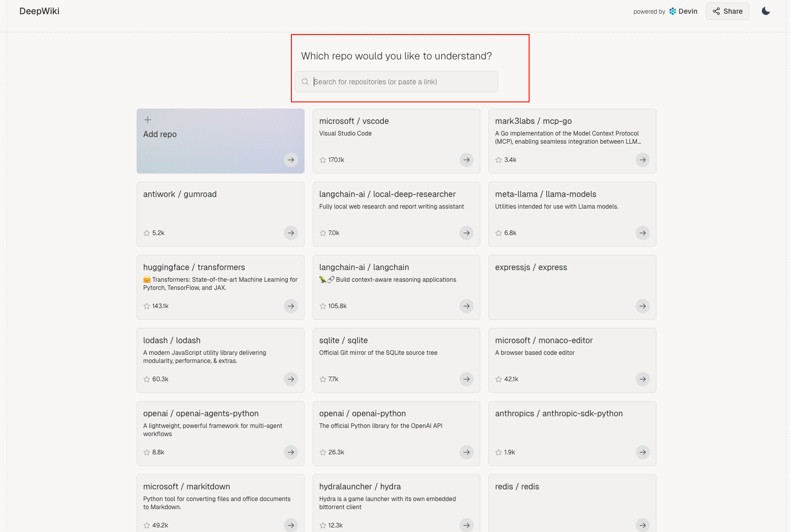Click the mark3labs / mcp-go arrow
790x532 pixels.
point(643,160)
